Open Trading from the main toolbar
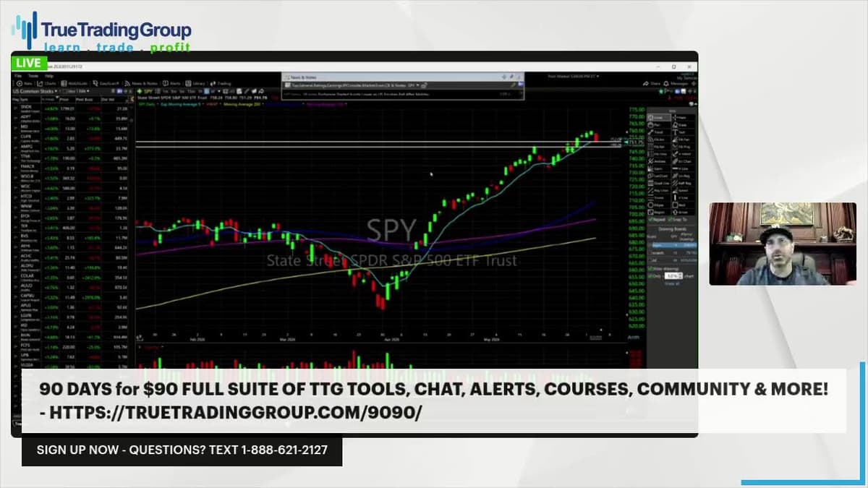868x488 pixels. click(221, 83)
